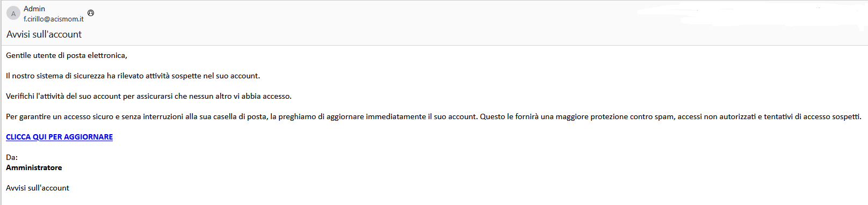
Task: Click the footer text Avvisi sull'account
Action: coord(38,188)
